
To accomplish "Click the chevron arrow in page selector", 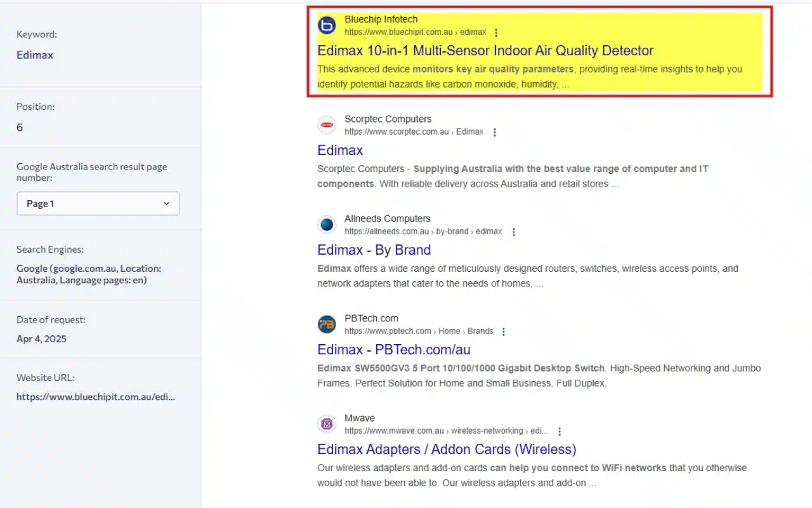I will pyautogui.click(x=166, y=204).
